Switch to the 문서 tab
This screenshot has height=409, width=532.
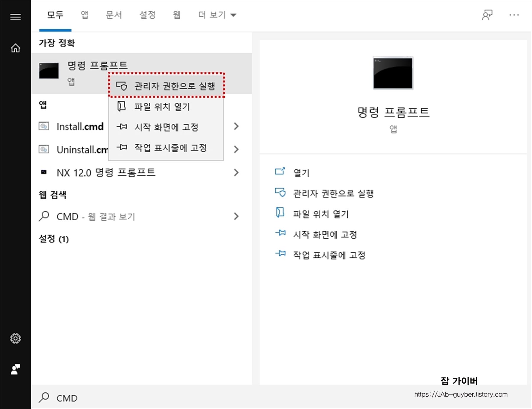[x=114, y=15]
